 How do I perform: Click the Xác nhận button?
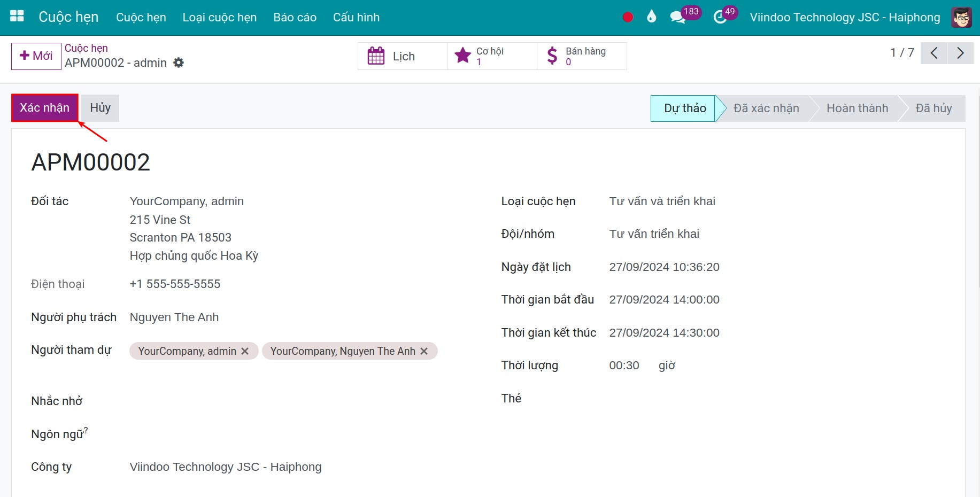[x=45, y=108]
